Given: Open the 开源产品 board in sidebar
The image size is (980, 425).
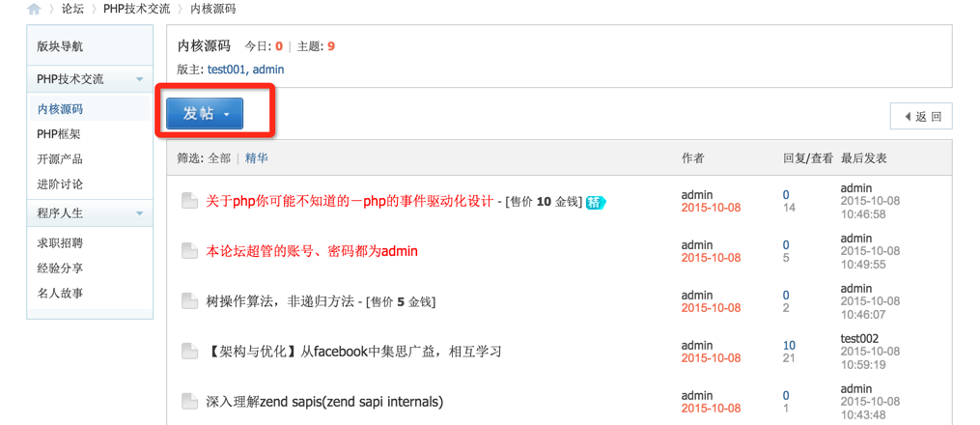Looking at the screenshot, I should pyautogui.click(x=60, y=159).
